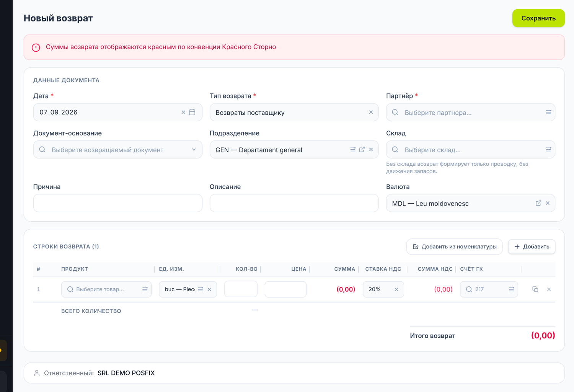Clear the 20% VAT rate
This screenshot has width=574, height=392.
[396, 289]
